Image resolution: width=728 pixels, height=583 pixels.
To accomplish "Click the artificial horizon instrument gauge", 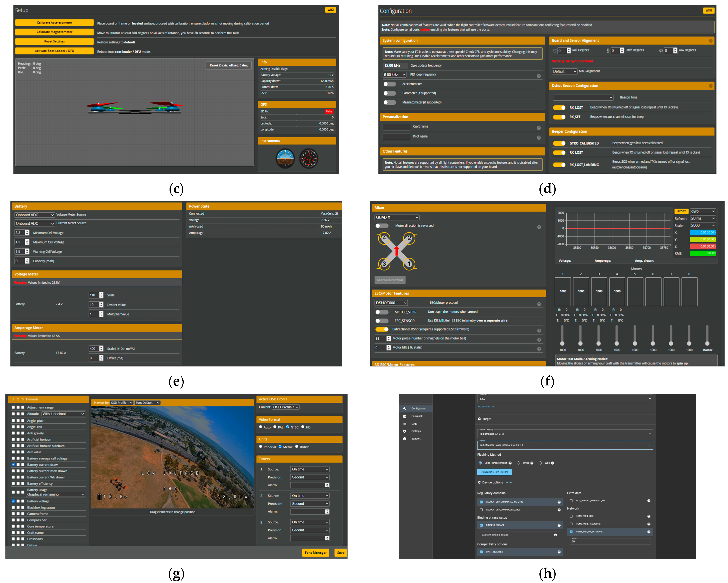I will point(285,158).
